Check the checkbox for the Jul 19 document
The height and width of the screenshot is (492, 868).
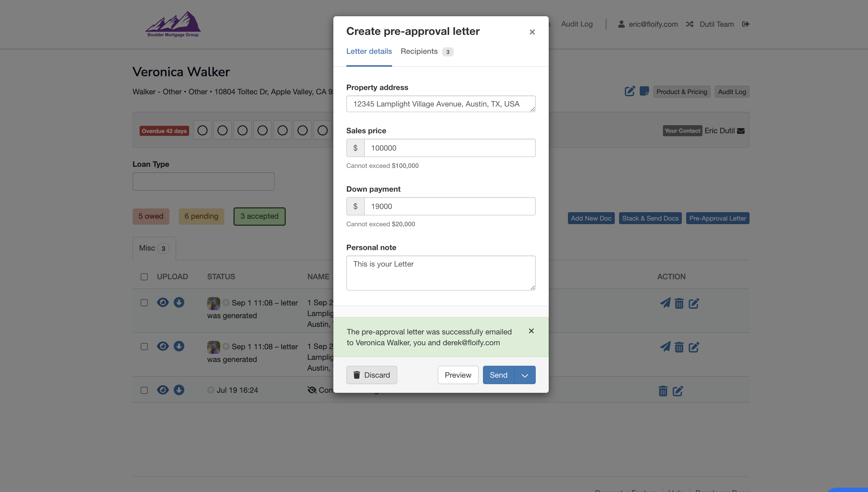pos(144,390)
